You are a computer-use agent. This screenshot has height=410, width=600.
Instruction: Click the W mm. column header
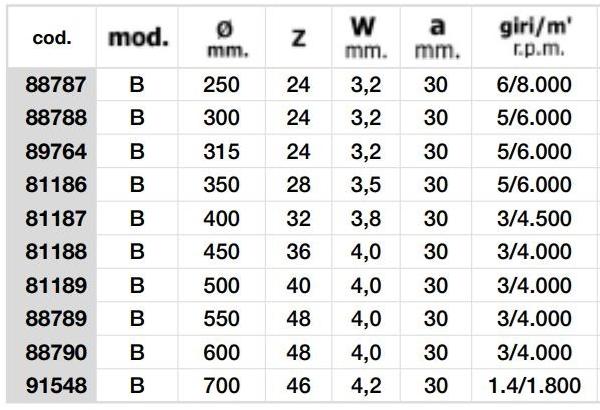[365, 38]
